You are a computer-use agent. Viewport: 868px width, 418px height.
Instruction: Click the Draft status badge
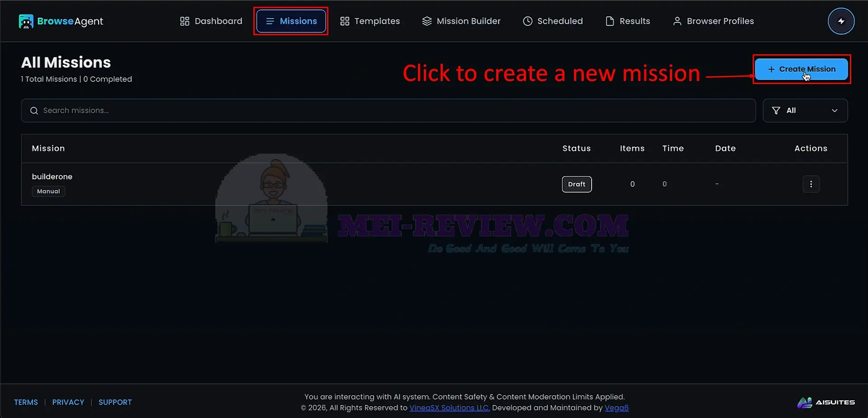point(577,184)
